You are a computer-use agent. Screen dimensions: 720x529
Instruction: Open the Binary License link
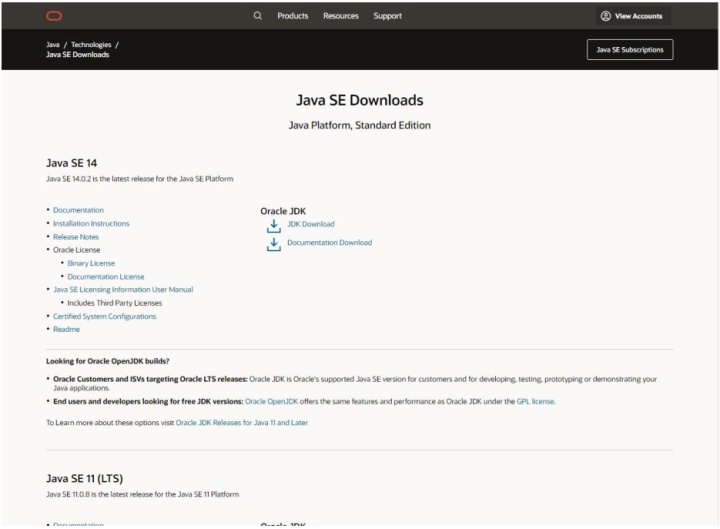click(91, 263)
